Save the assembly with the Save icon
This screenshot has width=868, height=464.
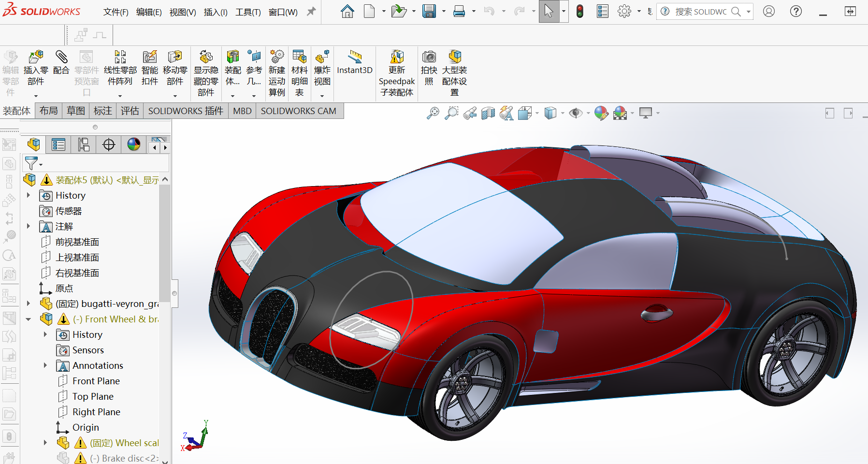429,11
